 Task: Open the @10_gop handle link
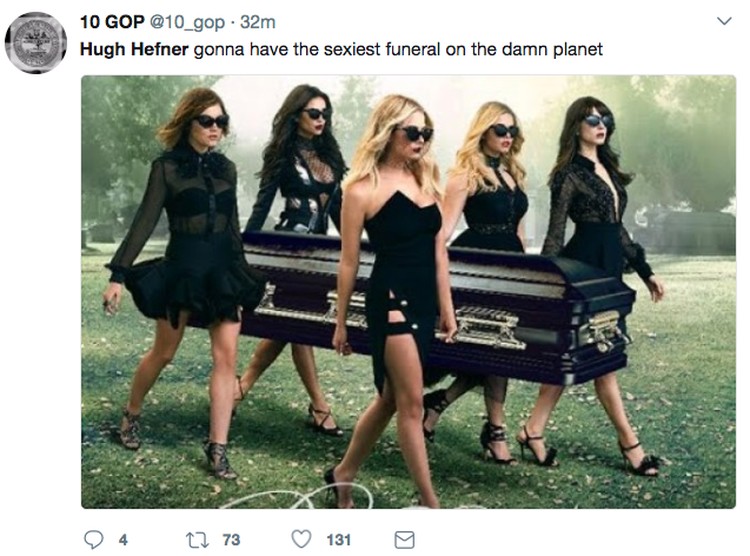click(187, 22)
